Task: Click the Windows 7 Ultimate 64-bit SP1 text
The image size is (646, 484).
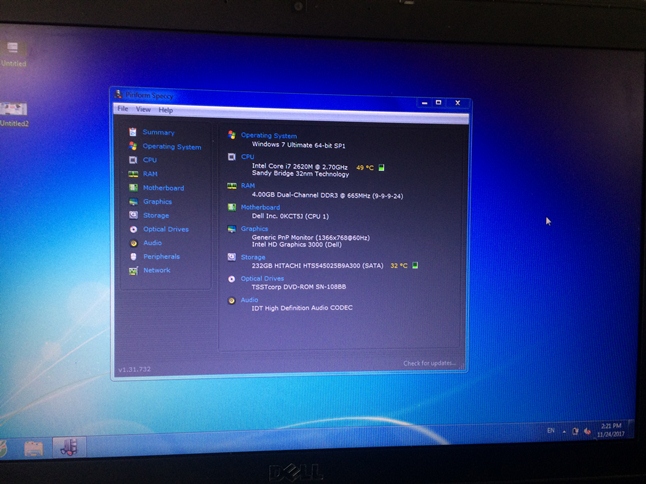Action: (x=298, y=145)
